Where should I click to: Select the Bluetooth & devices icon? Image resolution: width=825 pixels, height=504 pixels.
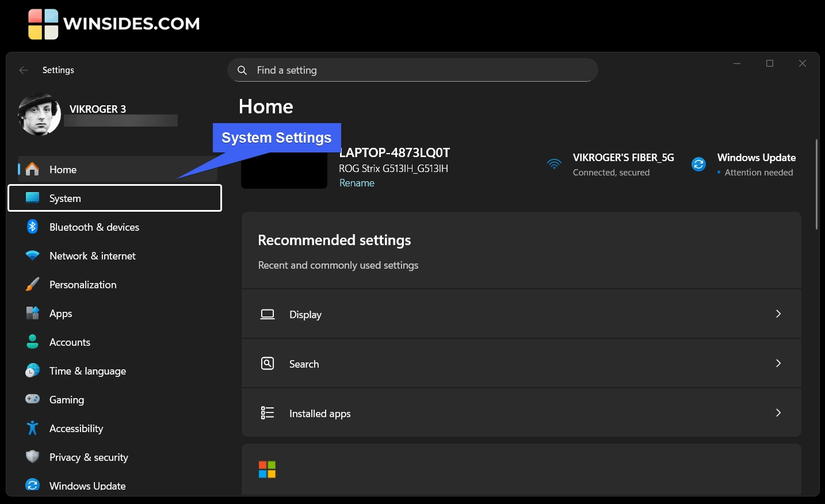[x=33, y=227]
